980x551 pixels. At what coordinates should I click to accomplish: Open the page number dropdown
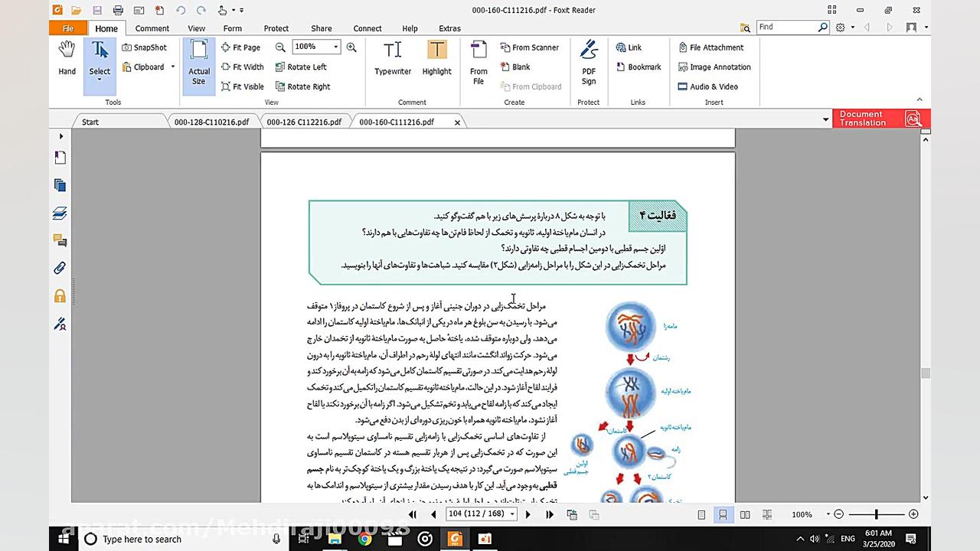tap(512, 514)
